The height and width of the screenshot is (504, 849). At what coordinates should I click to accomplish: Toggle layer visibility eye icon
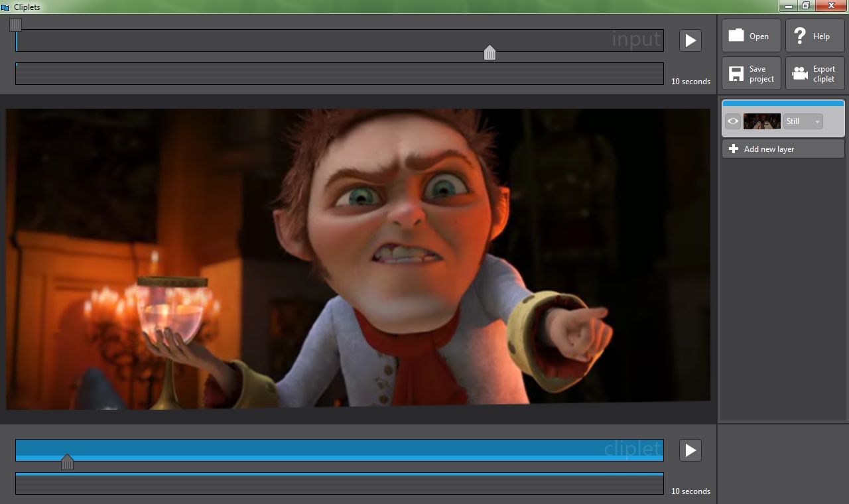click(x=732, y=121)
